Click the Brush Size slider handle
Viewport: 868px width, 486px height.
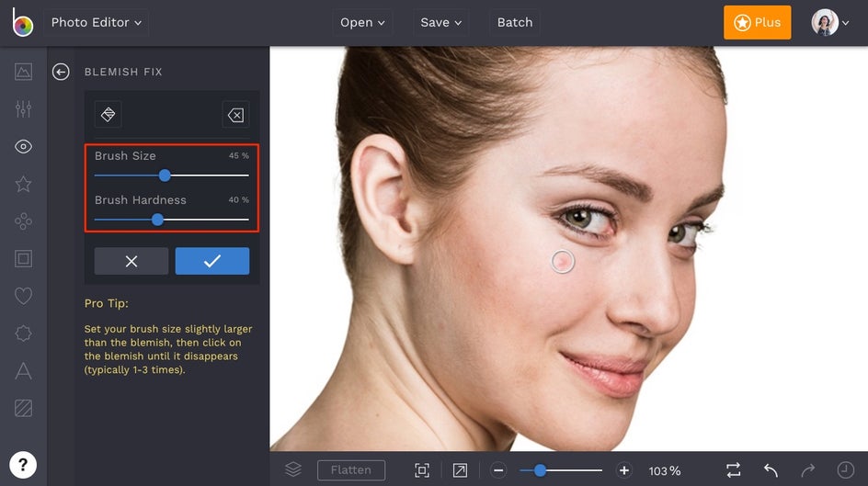(x=165, y=175)
